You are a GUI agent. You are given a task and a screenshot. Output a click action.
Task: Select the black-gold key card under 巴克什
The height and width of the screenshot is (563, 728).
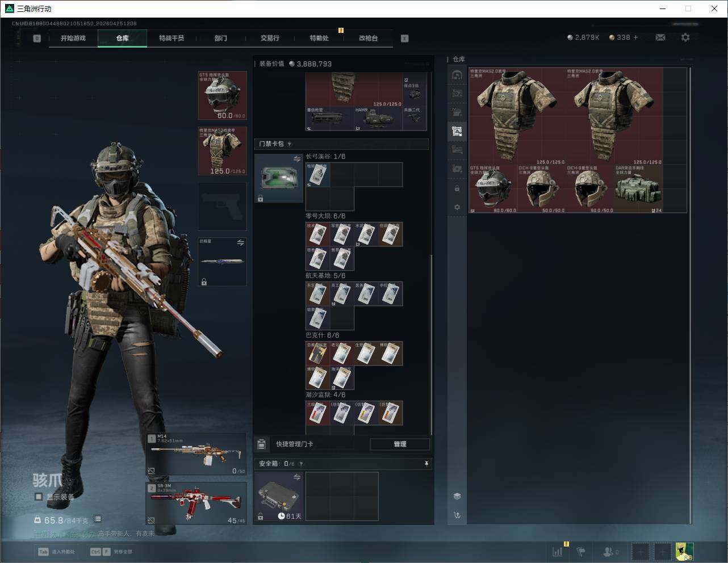(x=318, y=354)
